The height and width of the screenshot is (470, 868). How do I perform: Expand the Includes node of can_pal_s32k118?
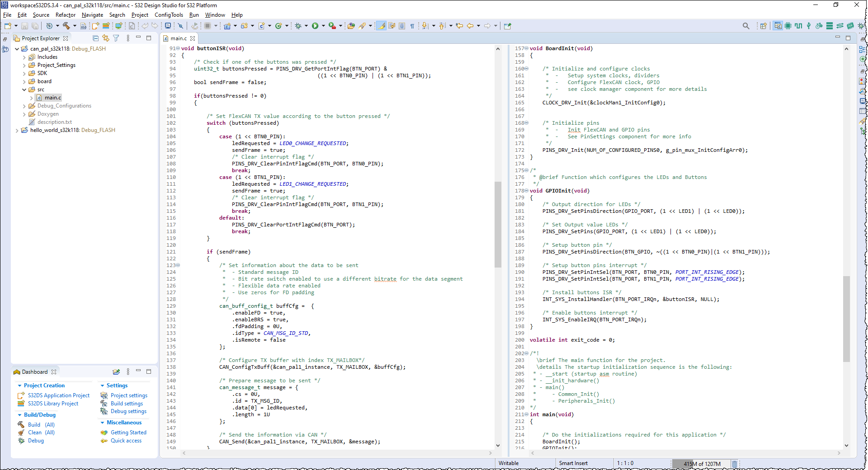pyautogui.click(x=25, y=57)
